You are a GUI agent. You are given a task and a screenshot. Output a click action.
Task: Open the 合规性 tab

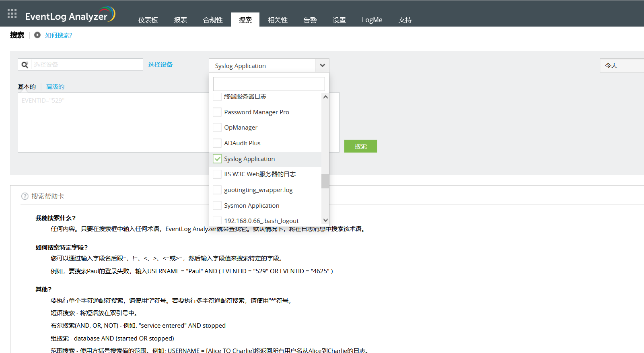pyautogui.click(x=213, y=20)
